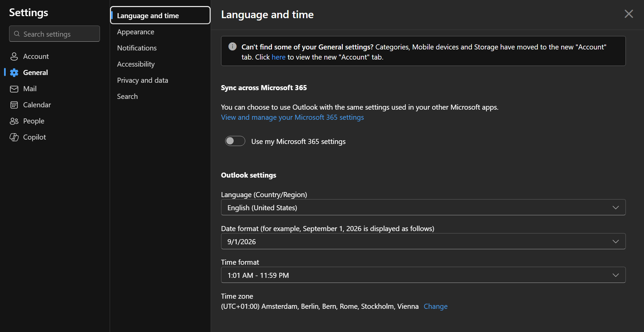Click the info icon in the banner
644x332 pixels.
pyautogui.click(x=232, y=46)
